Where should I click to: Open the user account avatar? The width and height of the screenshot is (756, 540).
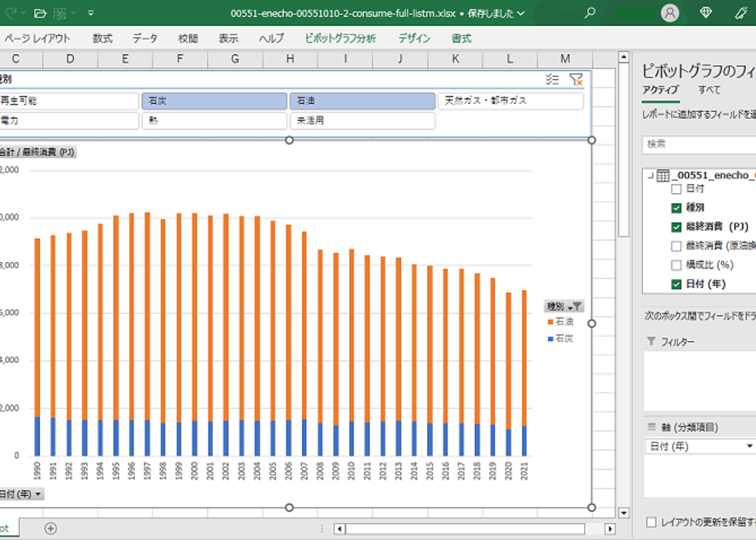click(x=670, y=13)
